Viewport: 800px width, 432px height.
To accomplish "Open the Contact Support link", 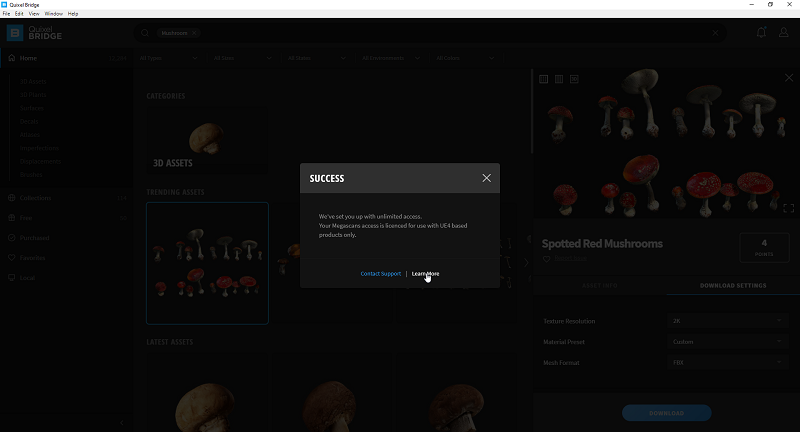I will click(x=381, y=274).
